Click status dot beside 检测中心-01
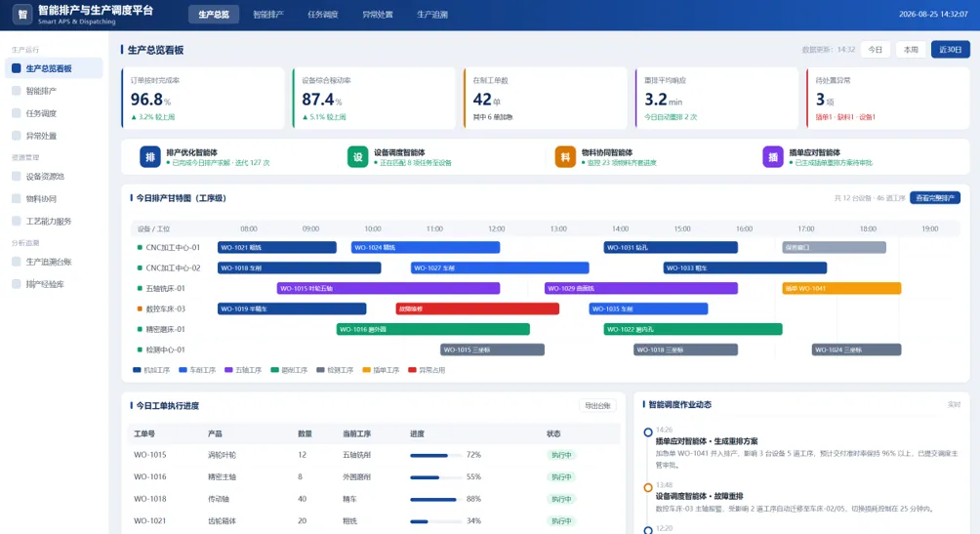 [x=140, y=349]
